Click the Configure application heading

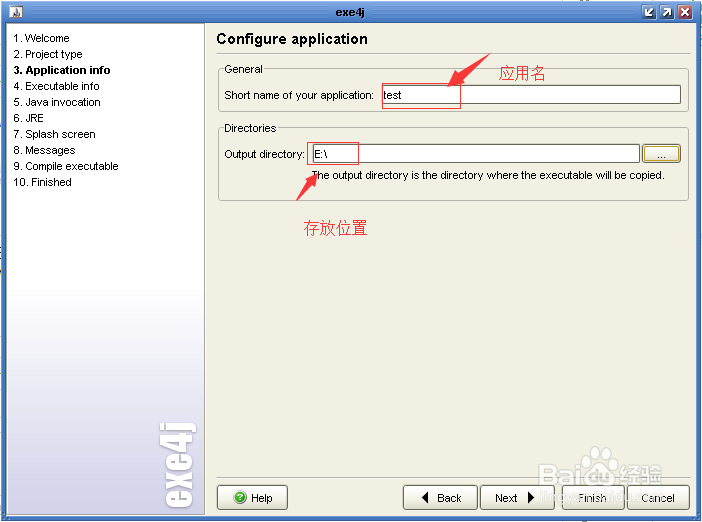click(x=292, y=39)
